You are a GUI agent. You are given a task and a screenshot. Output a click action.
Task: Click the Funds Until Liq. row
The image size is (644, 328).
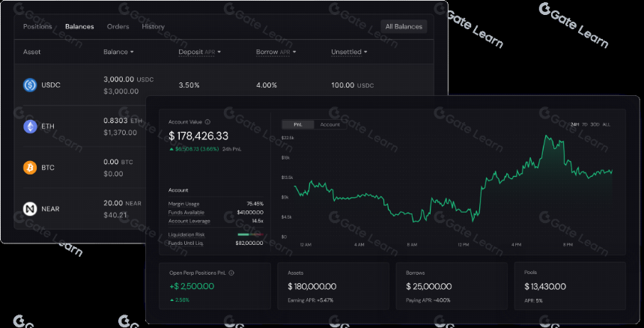tap(216, 243)
